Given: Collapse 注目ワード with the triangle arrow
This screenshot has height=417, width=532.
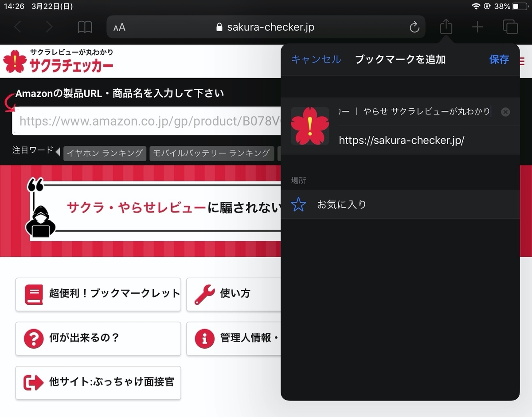Looking at the screenshot, I should point(57,152).
